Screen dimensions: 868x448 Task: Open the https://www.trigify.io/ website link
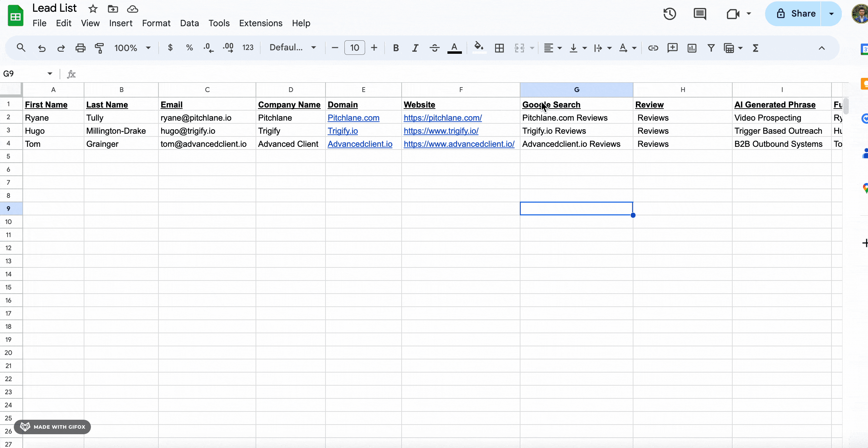click(x=441, y=131)
